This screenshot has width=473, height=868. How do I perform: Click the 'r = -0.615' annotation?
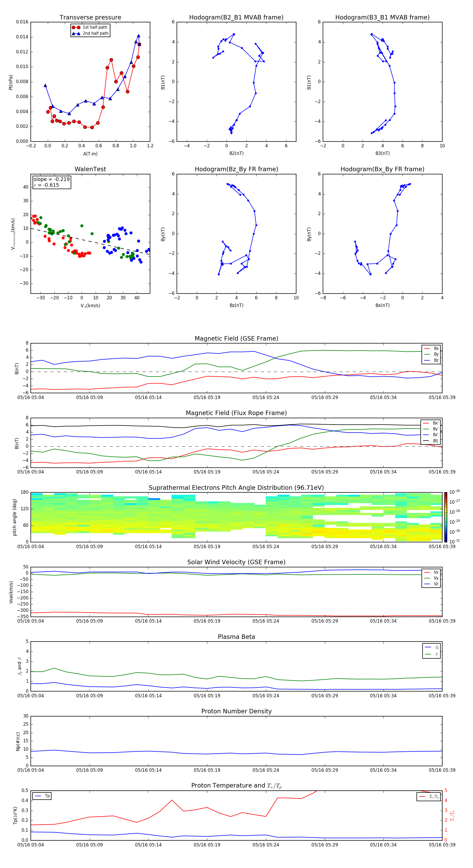click(x=47, y=185)
